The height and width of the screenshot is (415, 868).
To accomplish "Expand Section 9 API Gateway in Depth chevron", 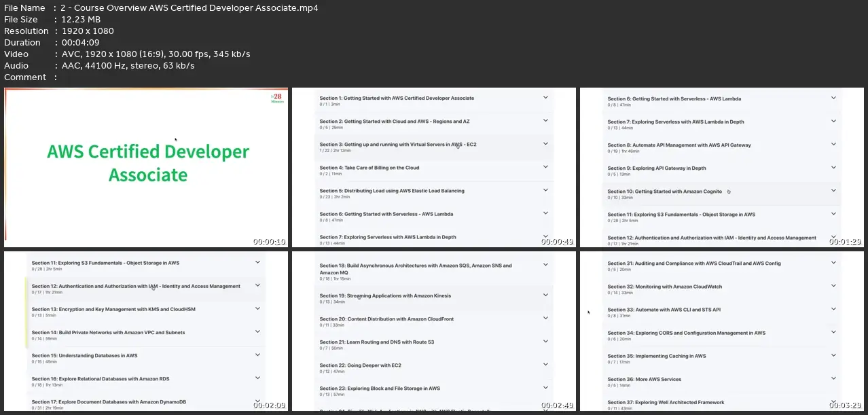I will [x=833, y=168].
